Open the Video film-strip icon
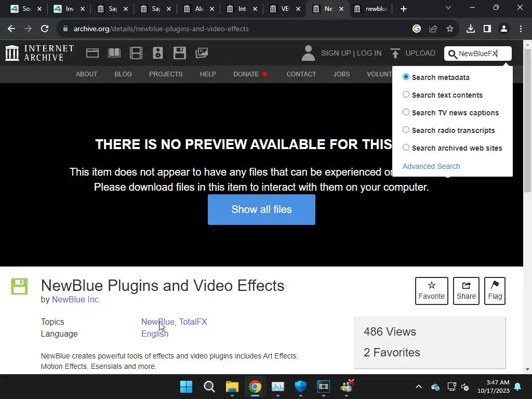Image resolution: width=532 pixels, height=399 pixels. coord(136,53)
